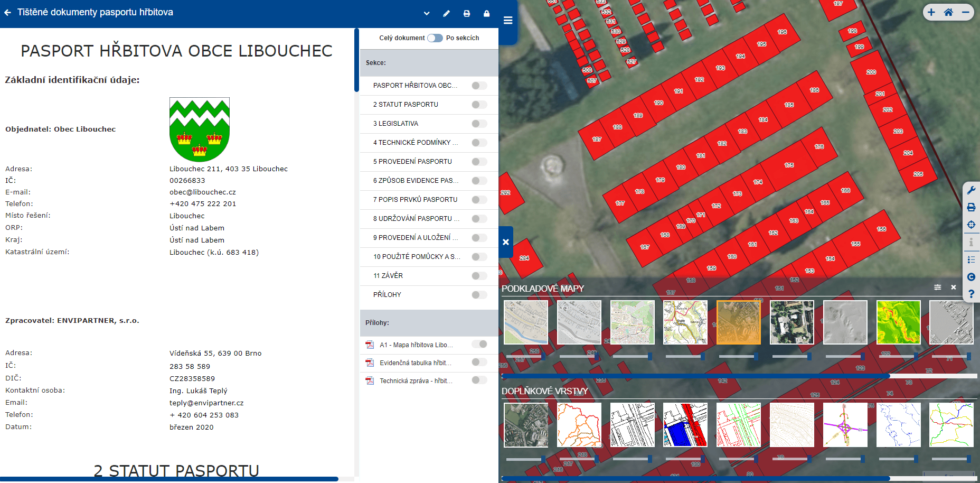This screenshot has width=980, height=483.
Task: Click the print icon in document header
Action: point(467,13)
